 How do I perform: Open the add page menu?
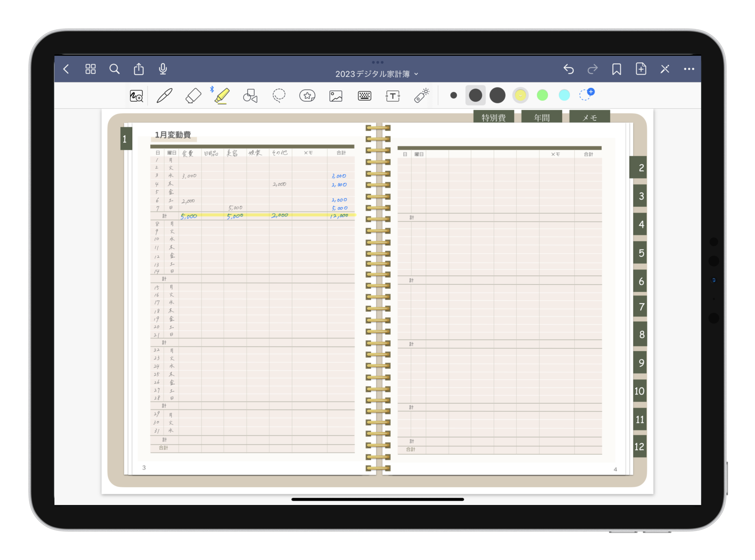(641, 69)
